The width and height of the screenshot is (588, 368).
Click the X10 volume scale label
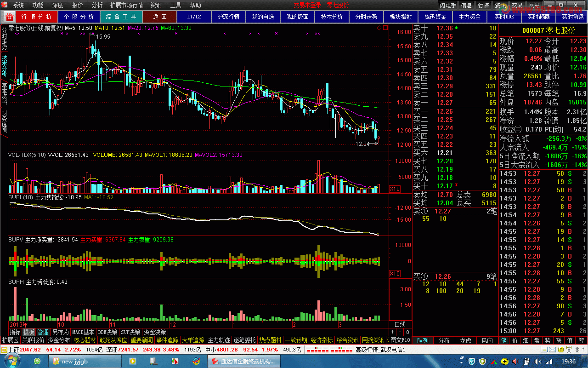coord(395,189)
